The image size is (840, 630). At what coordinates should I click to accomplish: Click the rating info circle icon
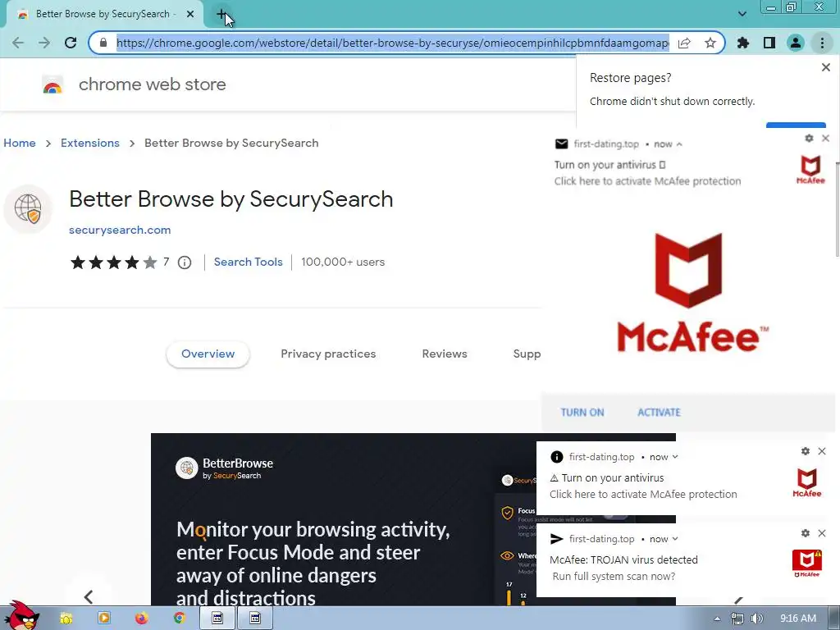(x=185, y=262)
